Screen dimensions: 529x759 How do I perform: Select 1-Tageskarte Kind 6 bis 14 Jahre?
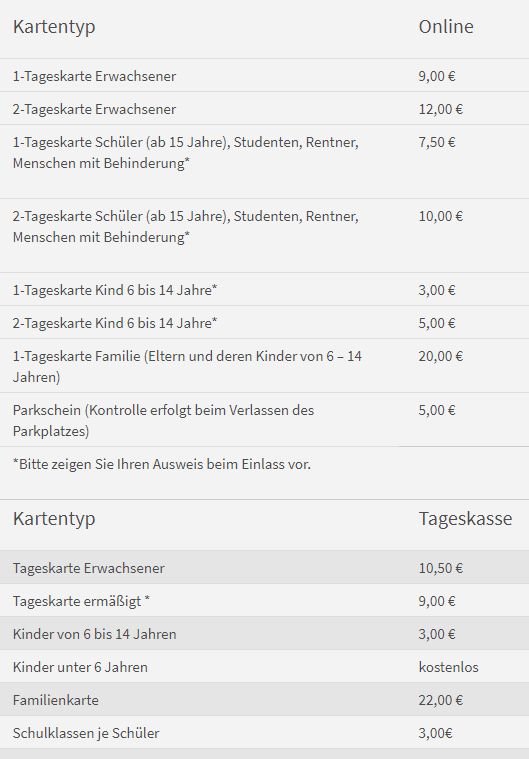click(x=115, y=290)
